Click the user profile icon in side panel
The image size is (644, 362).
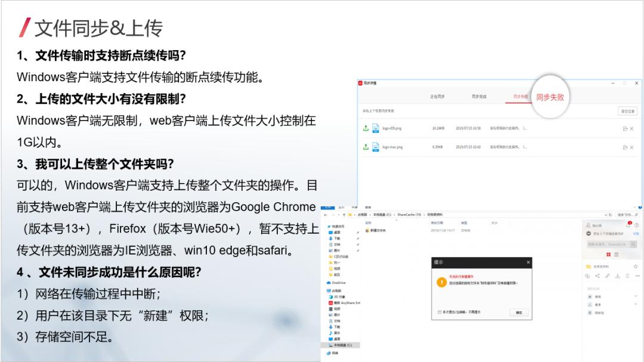(x=588, y=225)
